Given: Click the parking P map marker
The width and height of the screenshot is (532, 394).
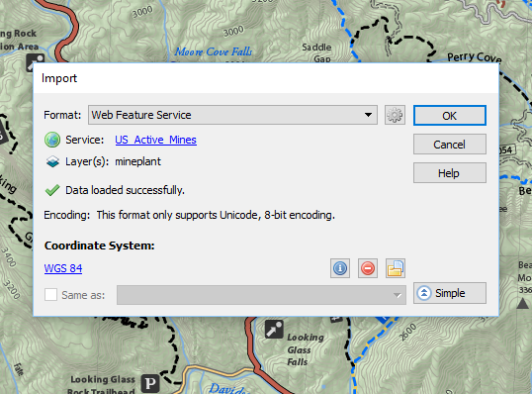Looking at the screenshot, I should pos(150,384).
